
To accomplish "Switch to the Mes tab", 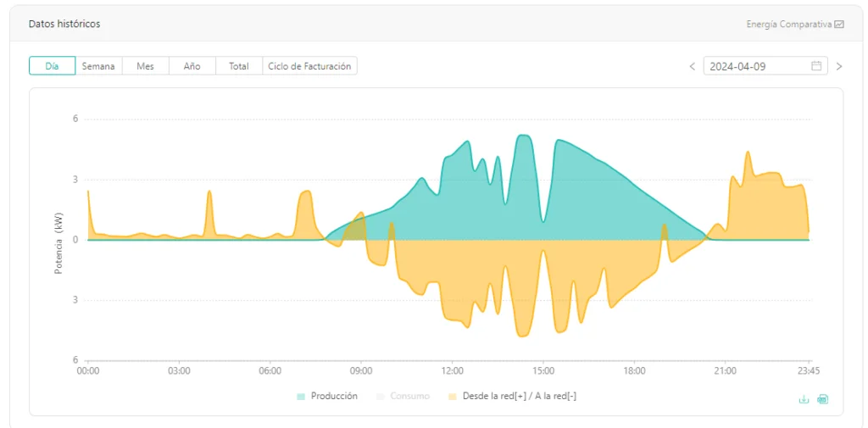I will (x=145, y=66).
